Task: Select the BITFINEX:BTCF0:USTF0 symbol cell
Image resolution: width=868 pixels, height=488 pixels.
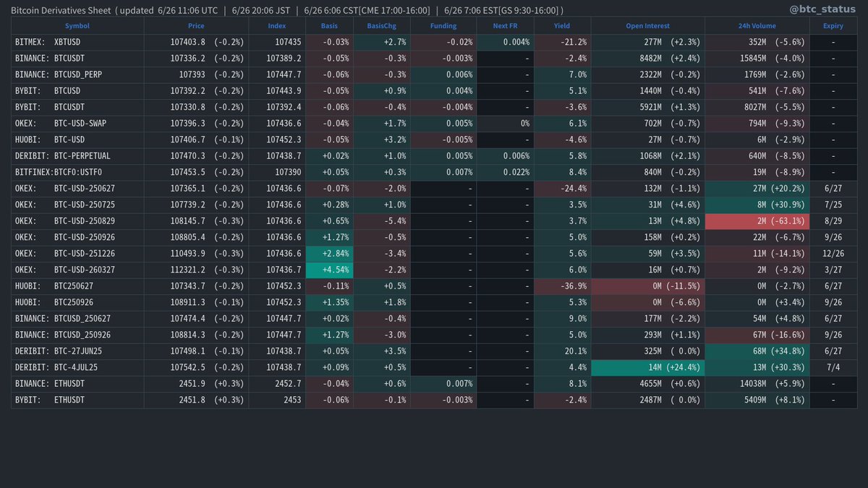Action: click(x=77, y=172)
